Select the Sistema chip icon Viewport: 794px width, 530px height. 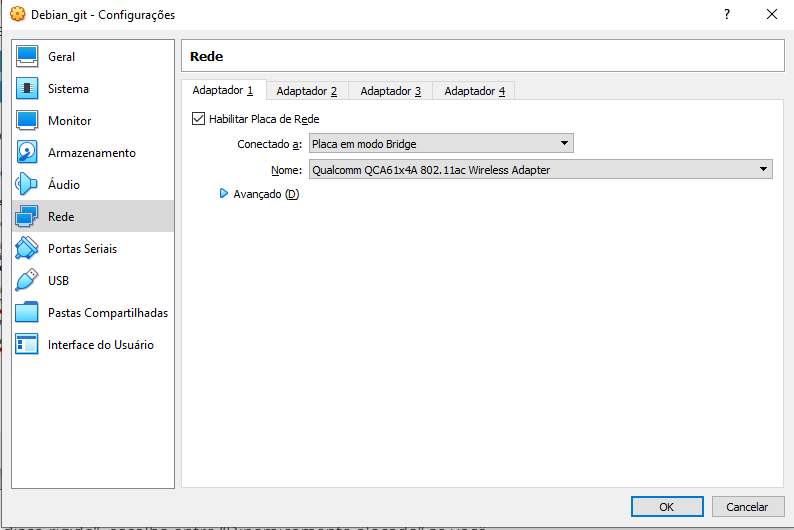click(27, 89)
